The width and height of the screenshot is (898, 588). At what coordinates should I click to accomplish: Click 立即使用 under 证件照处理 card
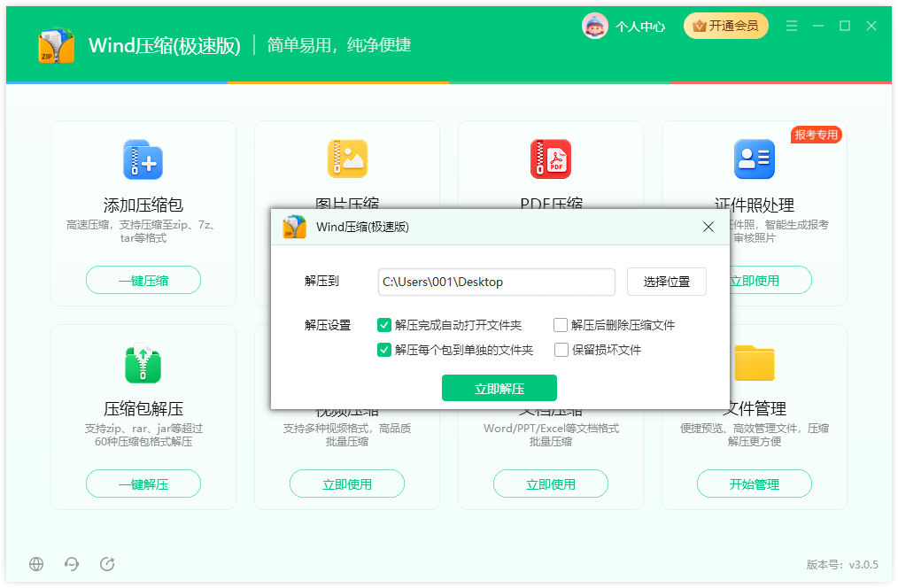770,281
